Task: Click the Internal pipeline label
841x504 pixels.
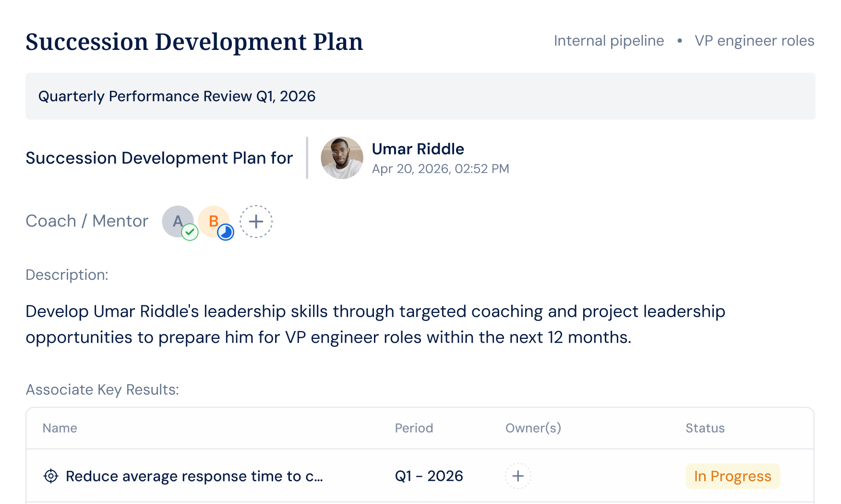Action: [609, 41]
